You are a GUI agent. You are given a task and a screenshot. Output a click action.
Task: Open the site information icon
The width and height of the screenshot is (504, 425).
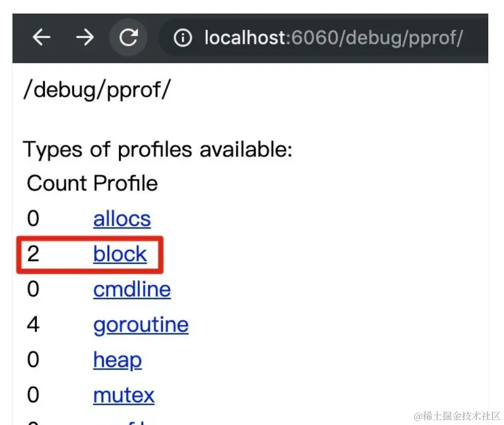click(x=183, y=38)
